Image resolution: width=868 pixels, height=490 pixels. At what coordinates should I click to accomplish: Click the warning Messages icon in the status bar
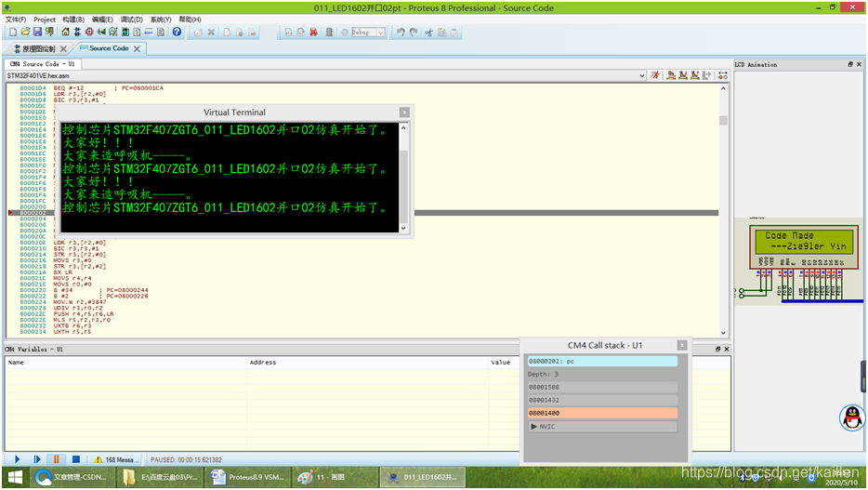click(98, 459)
